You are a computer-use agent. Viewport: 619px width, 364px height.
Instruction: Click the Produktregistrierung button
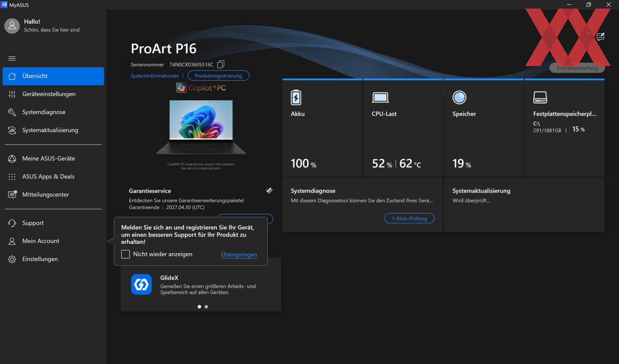pos(218,76)
